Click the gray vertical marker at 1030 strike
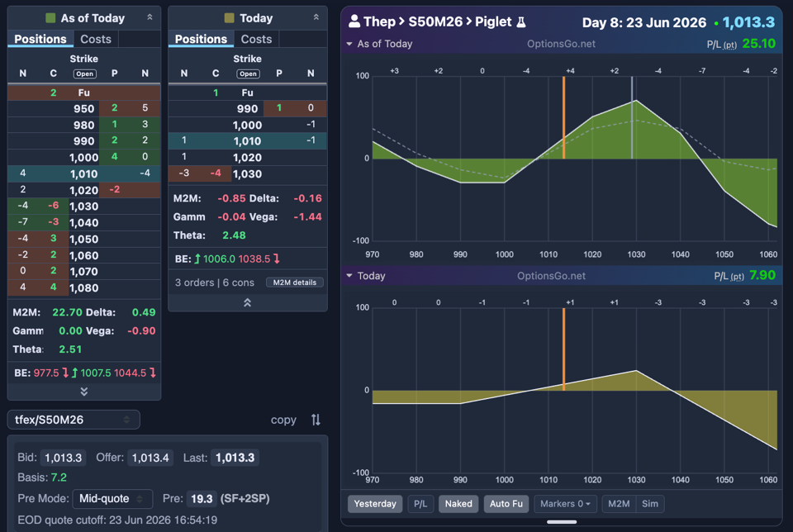Image resolution: width=793 pixels, height=532 pixels. click(632, 117)
